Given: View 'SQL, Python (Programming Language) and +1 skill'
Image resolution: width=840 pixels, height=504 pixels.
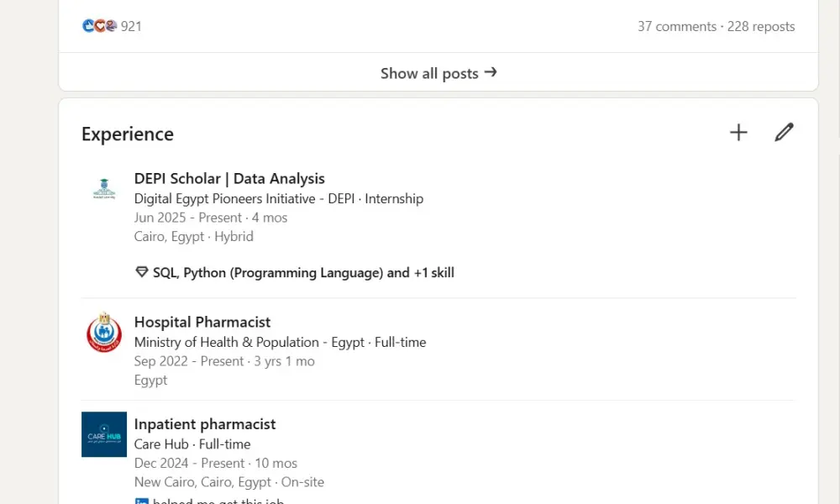Looking at the screenshot, I should tap(304, 271).
